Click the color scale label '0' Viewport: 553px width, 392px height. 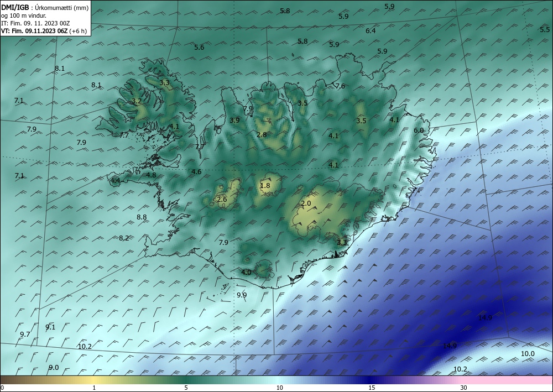(x=2, y=388)
